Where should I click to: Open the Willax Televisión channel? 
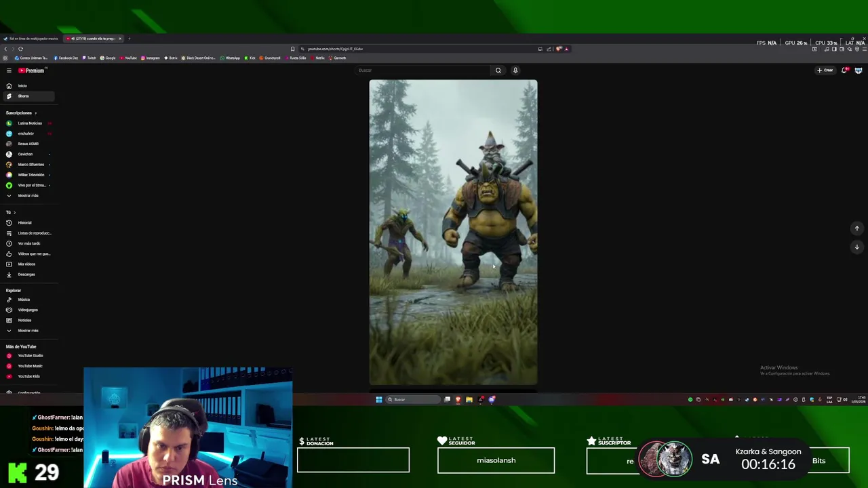tap(28, 175)
